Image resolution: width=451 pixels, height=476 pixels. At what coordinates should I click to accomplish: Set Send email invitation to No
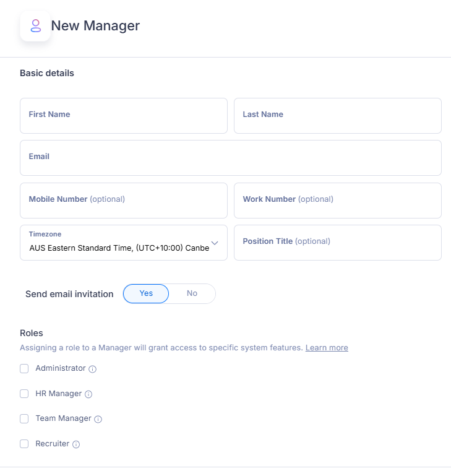[x=192, y=293]
